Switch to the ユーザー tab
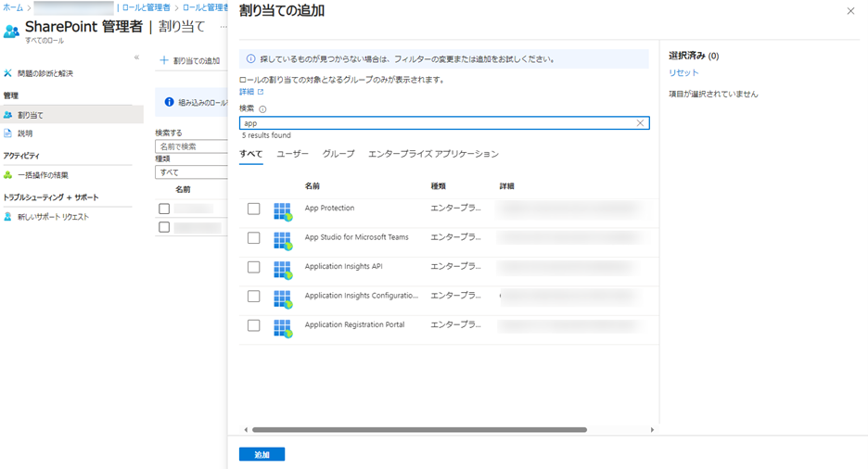Screen dimensions: 868x469 click(x=292, y=154)
